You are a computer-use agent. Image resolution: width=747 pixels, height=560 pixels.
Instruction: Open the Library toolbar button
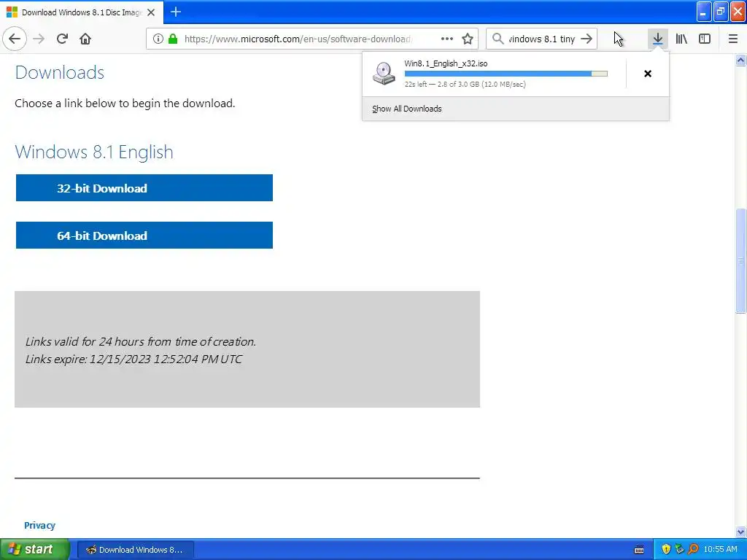tap(681, 39)
